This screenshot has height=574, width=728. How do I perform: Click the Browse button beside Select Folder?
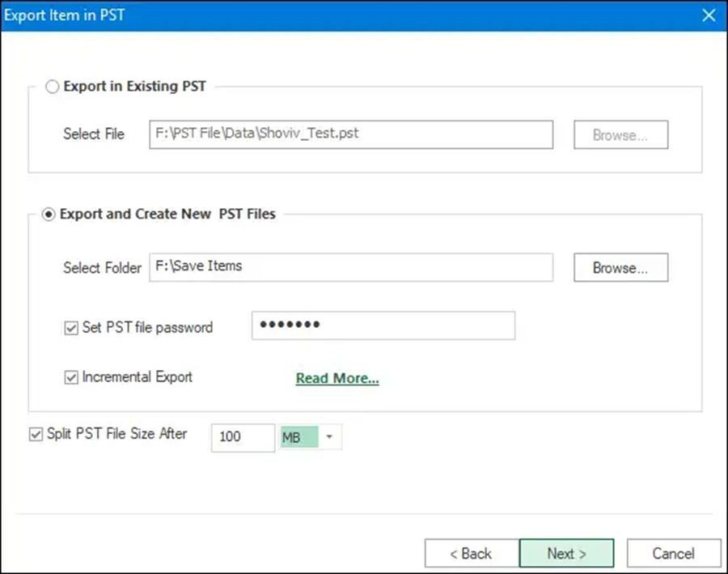620,267
